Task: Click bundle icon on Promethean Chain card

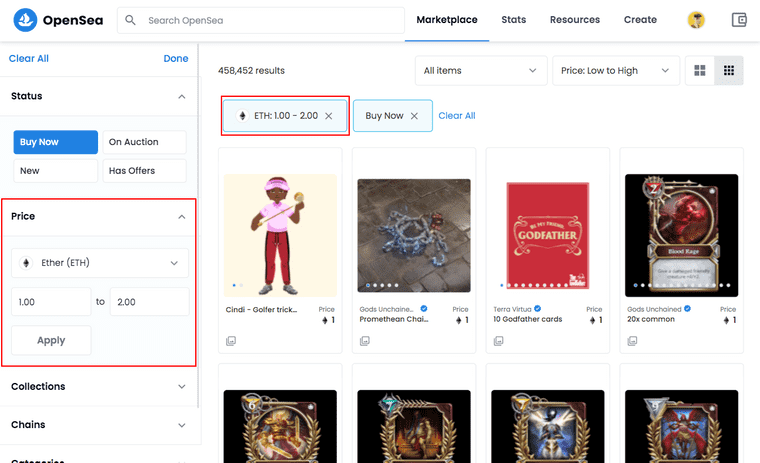Action: (364, 341)
